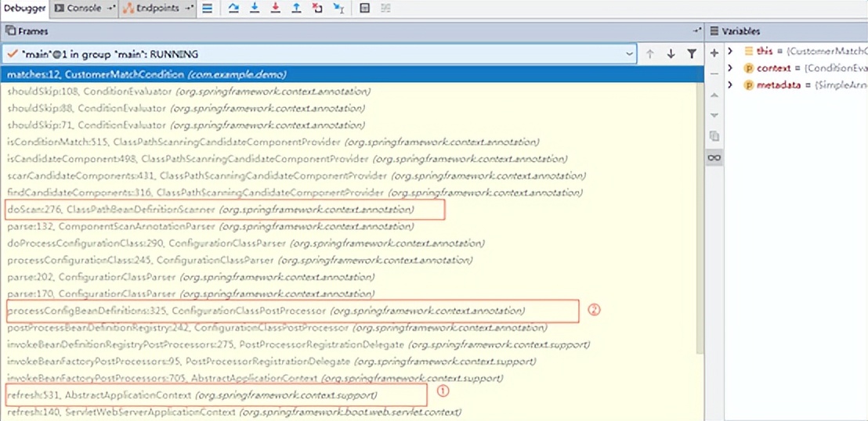The image size is (868, 421).
Task: Click the Frames panel header icon
Action: click(10, 31)
